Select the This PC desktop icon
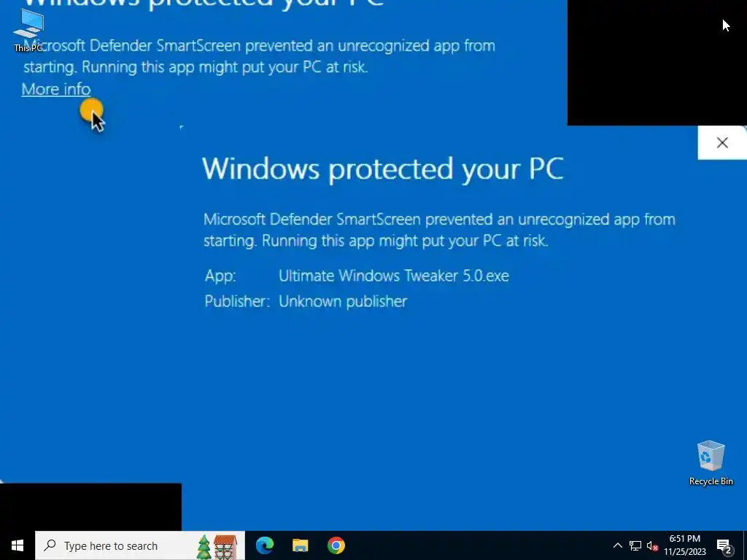Screen dimensions: 747x560 pyautogui.click(x=28, y=31)
